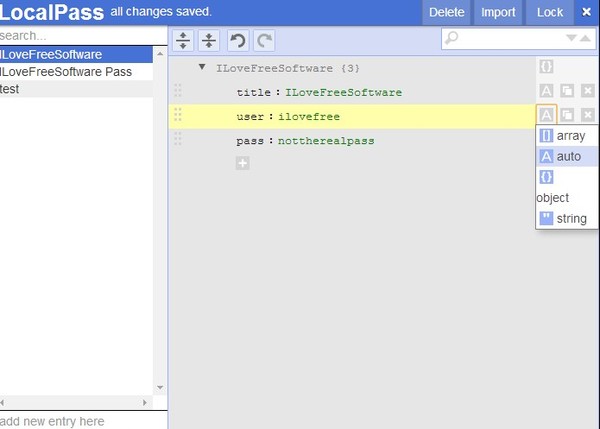Image resolution: width=600 pixels, height=429 pixels.
Task: Click the redo arrow icon
Action: pyautogui.click(x=264, y=40)
